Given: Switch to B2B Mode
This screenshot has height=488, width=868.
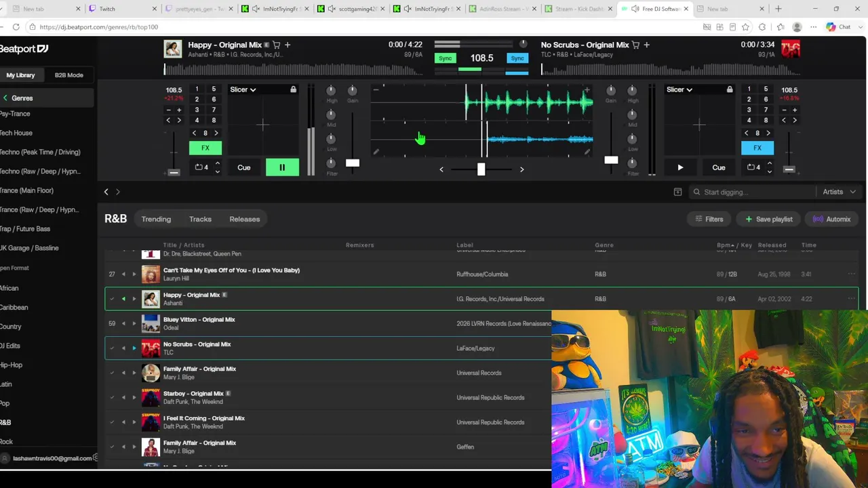Looking at the screenshot, I should [x=68, y=75].
